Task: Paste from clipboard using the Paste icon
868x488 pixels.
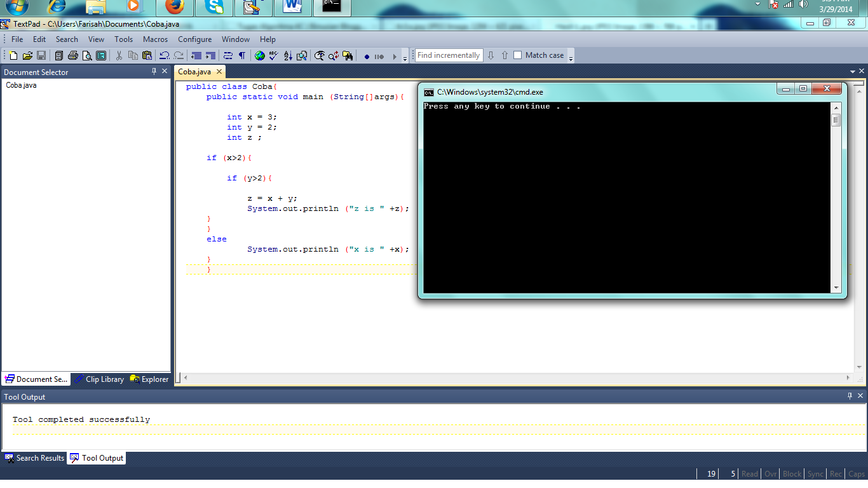Action: pyautogui.click(x=147, y=56)
